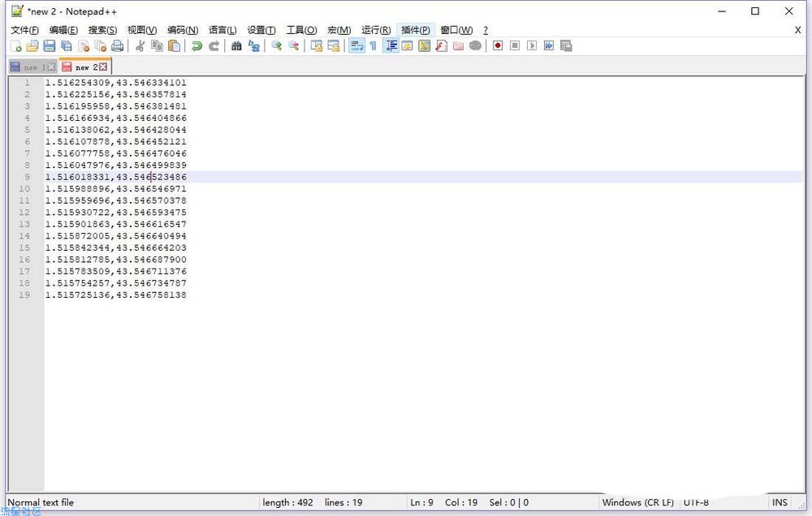Close the current document via toolbar
The image size is (812, 516).
(x=84, y=46)
